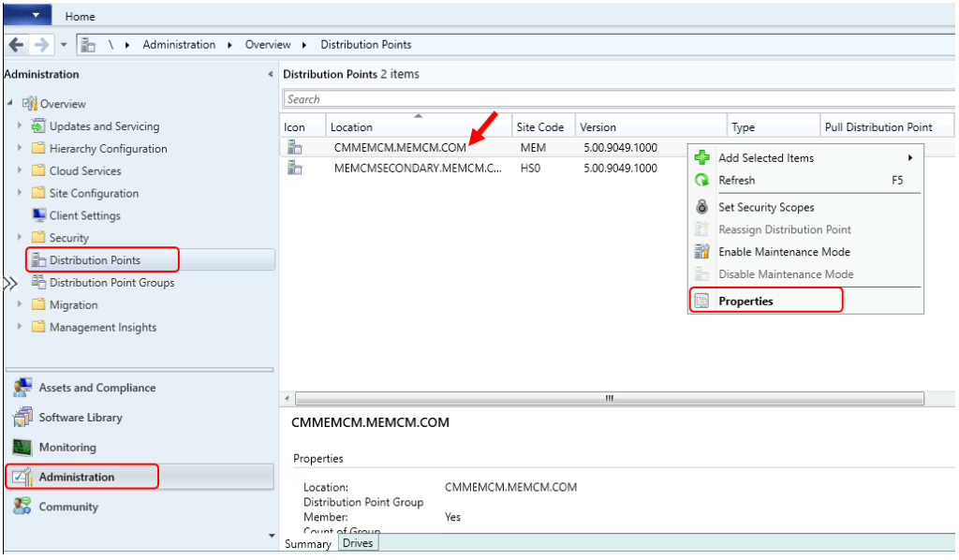Click the Management Insights folder icon

point(38,327)
